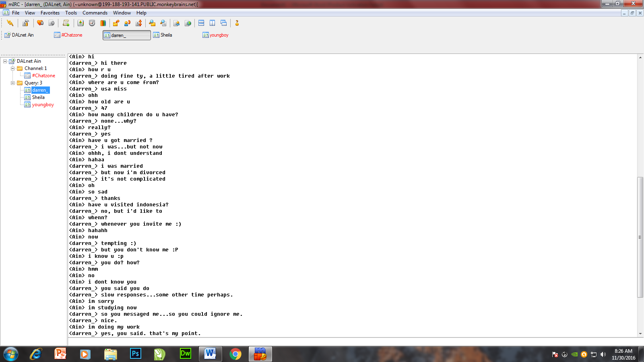Open #Chatzone from the treebar

[43, 76]
